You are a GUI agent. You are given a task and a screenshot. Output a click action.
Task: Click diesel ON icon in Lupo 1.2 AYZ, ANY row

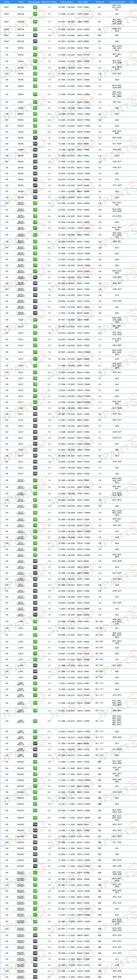click(35, 666)
